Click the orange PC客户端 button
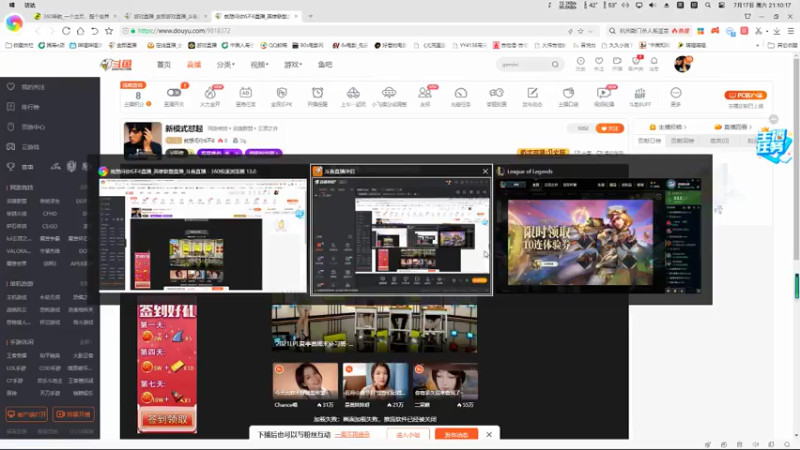Viewport: 800px width, 450px height. (745, 95)
